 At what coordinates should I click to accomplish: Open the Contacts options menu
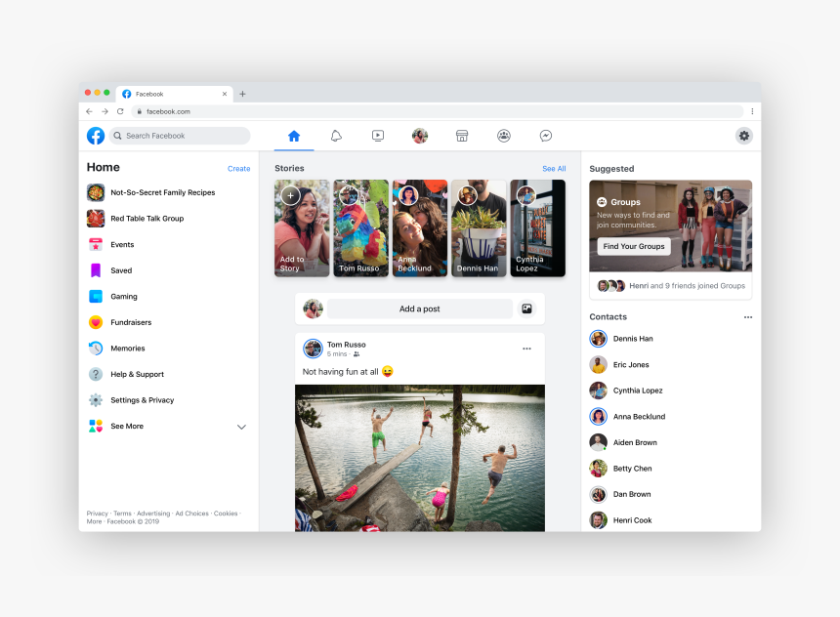coord(748,316)
